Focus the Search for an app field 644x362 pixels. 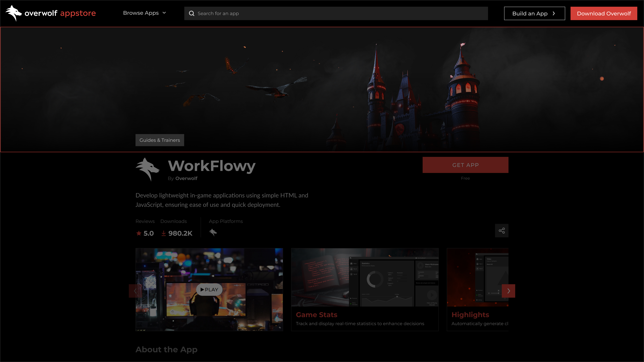pyautogui.click(x=336, y=13)
